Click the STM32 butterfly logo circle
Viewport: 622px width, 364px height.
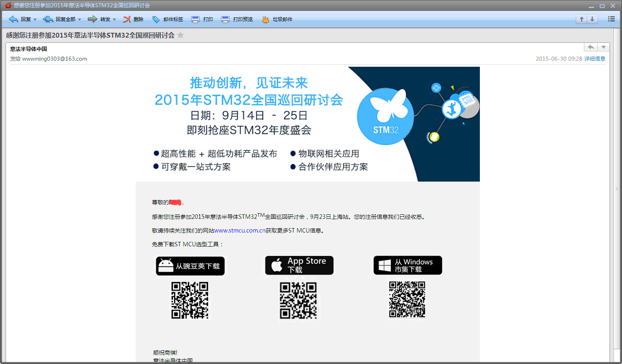pos(386,117)
